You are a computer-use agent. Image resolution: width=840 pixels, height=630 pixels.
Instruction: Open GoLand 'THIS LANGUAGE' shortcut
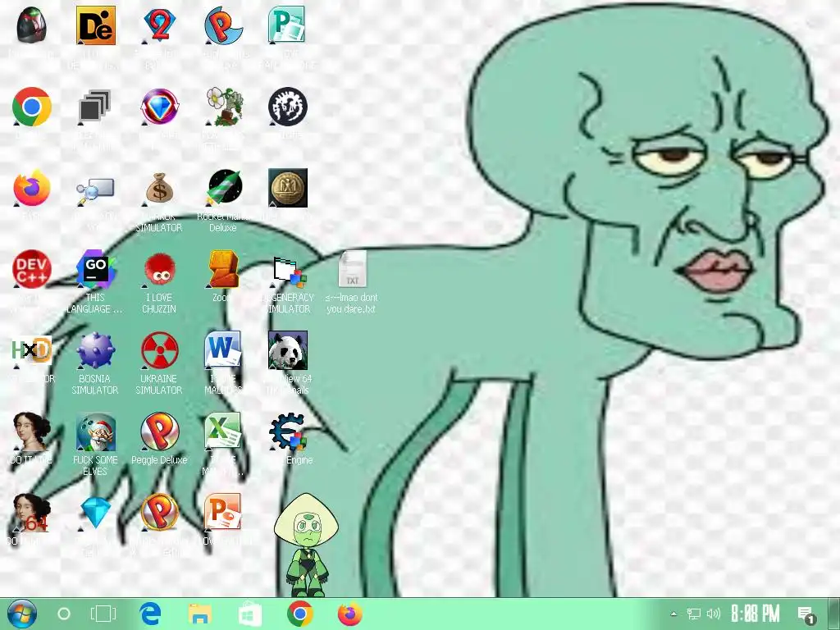coord(95,269)
